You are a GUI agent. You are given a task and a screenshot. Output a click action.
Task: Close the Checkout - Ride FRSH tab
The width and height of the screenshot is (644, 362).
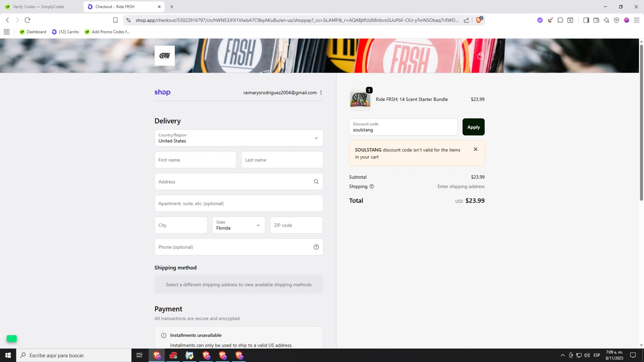159,7
